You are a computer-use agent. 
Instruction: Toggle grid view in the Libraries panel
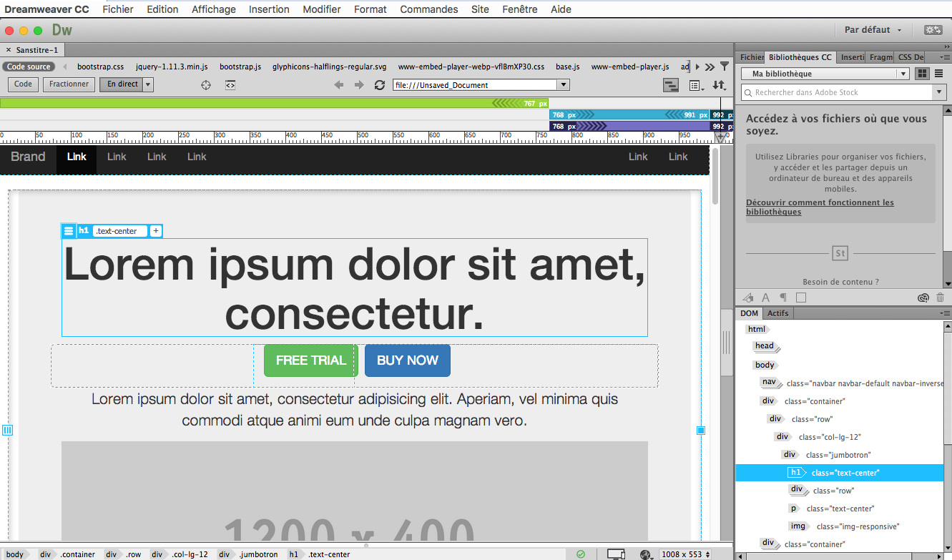pos(921,73)
